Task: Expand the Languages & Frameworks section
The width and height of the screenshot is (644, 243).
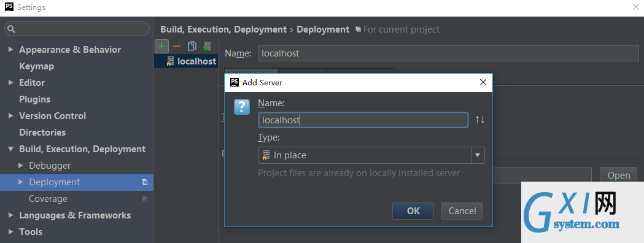Action: click(x=10, y=215)
